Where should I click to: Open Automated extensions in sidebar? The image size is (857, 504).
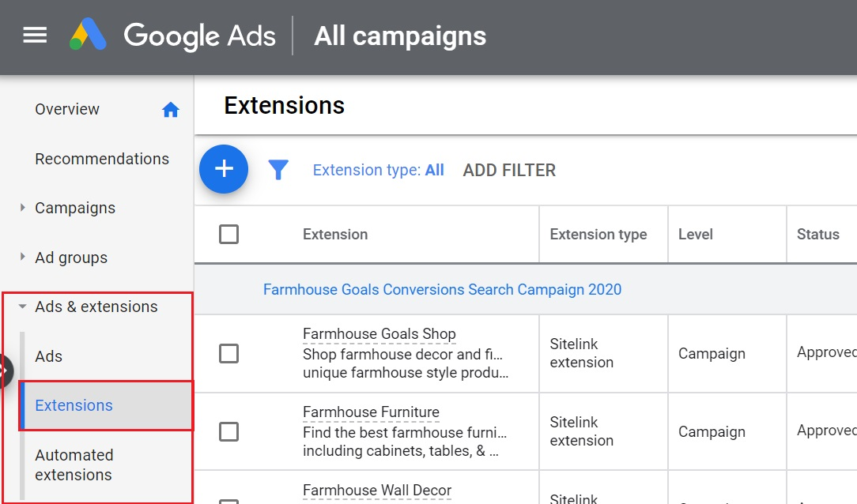[74, 465]
